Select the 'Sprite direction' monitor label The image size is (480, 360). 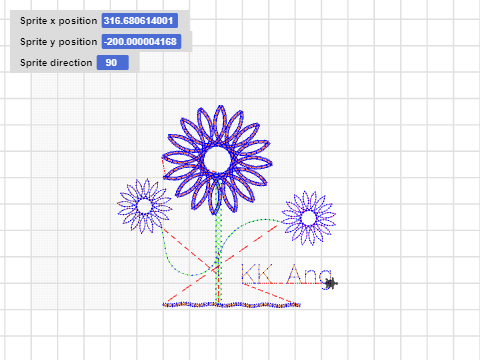(56, 63)
